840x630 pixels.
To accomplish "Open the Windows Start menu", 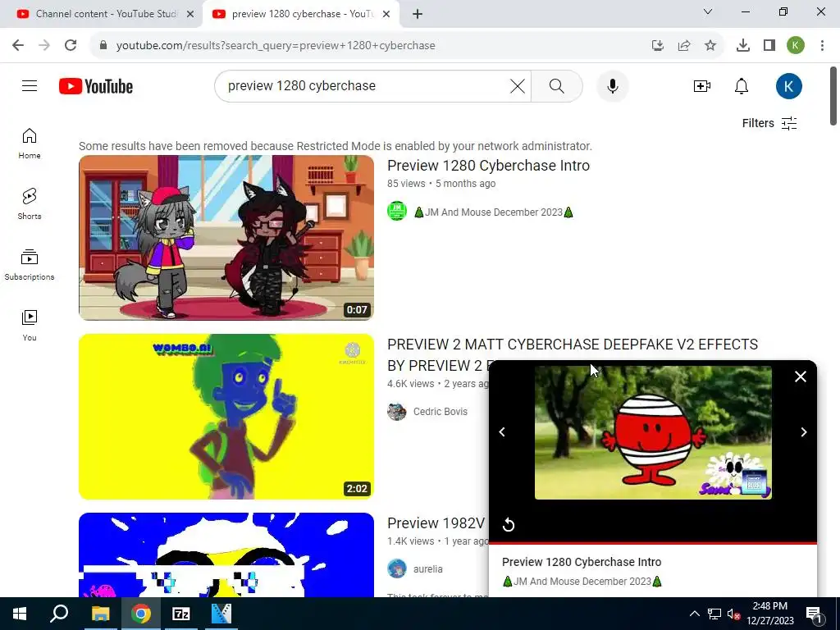I will tap(20, 614).
